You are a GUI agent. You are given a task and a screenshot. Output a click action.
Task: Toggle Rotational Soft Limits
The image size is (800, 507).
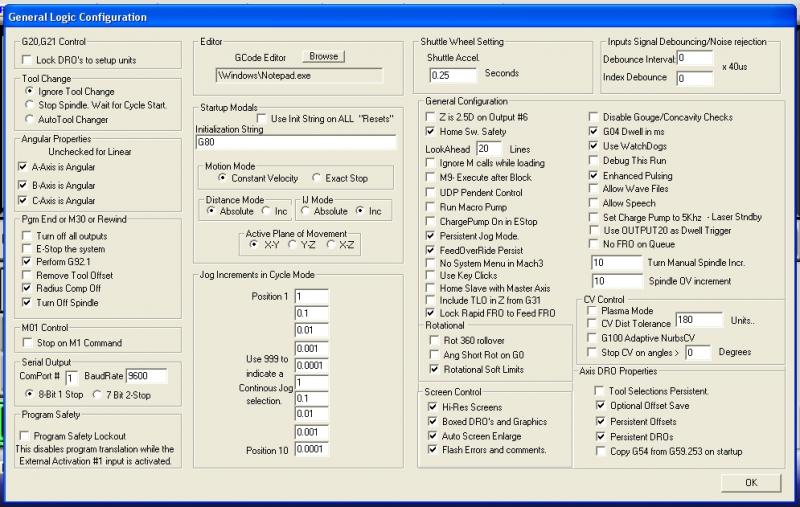(434, 369)
